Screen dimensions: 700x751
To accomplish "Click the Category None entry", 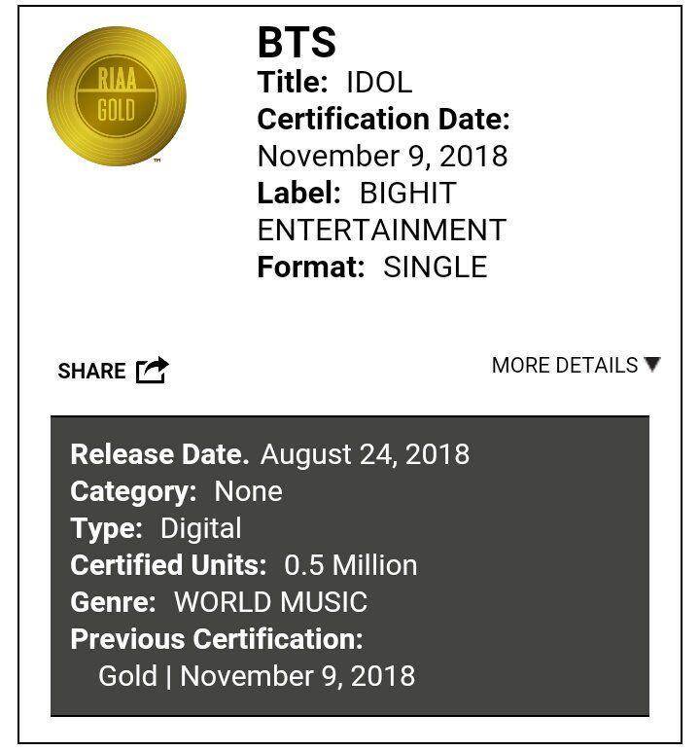I will pyautogui.click(x=176, y=491).
